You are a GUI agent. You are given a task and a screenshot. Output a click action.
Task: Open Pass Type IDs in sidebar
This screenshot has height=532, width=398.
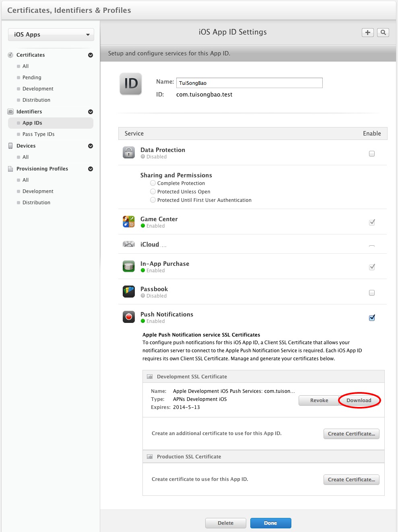38,134
